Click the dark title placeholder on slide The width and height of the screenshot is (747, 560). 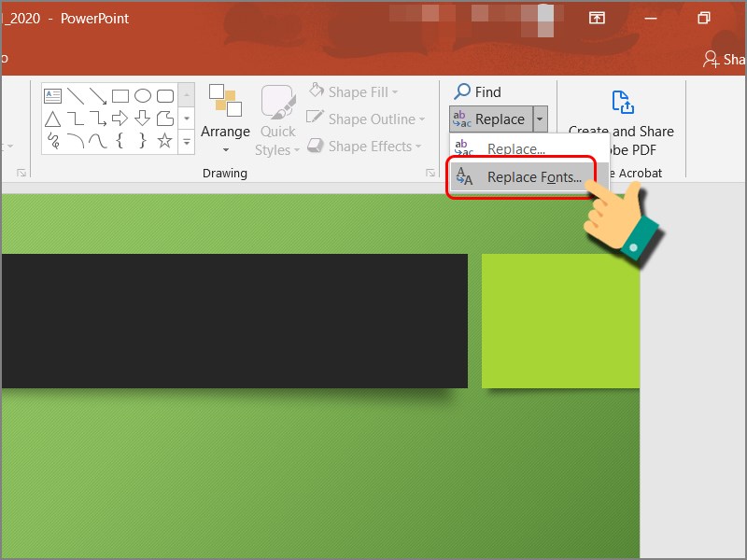234,320
